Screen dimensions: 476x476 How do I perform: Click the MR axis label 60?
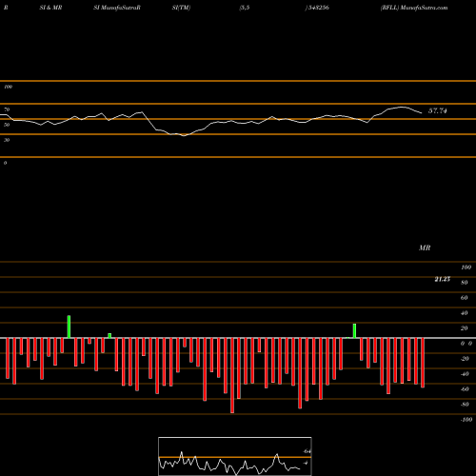tap(465, 298)
